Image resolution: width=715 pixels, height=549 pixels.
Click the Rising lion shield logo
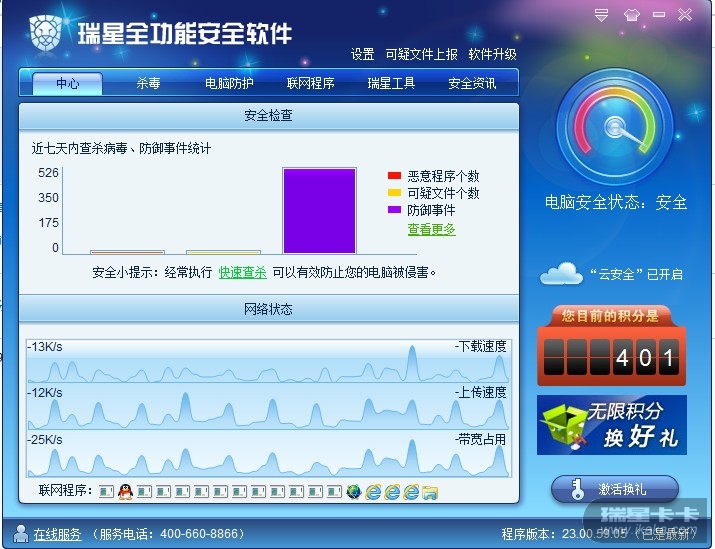46,33
